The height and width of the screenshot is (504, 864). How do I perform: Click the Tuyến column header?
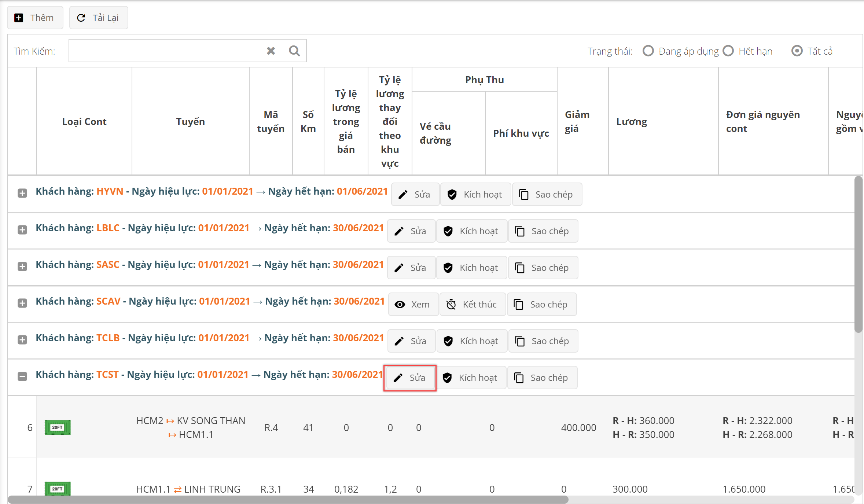pos(190,121)
